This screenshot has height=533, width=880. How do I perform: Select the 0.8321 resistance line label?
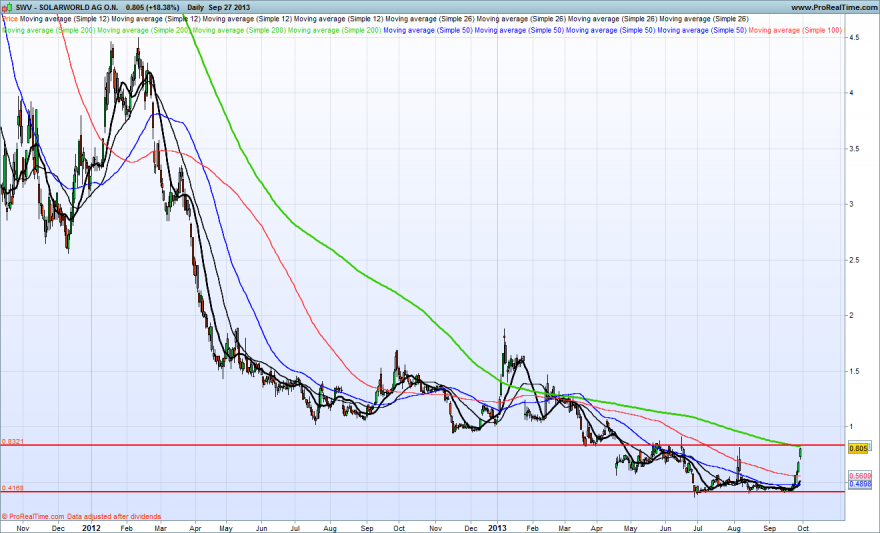click(12, 442)
